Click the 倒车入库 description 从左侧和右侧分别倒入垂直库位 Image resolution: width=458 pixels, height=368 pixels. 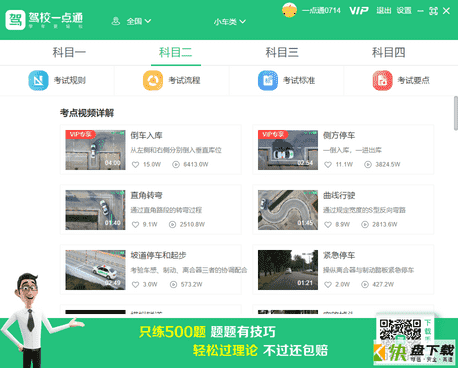176,150
